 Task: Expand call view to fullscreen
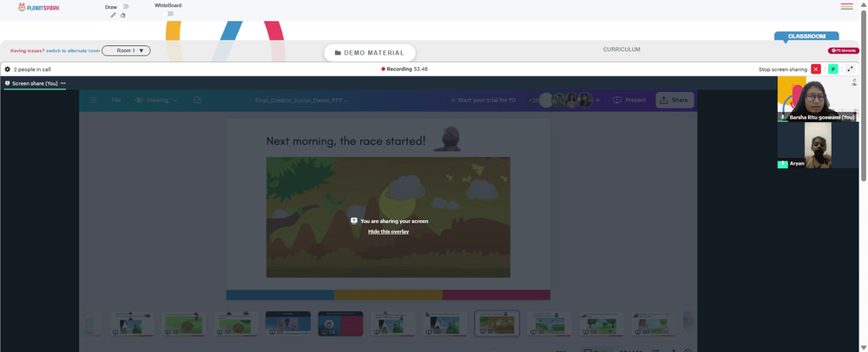[x=850, y=69]
